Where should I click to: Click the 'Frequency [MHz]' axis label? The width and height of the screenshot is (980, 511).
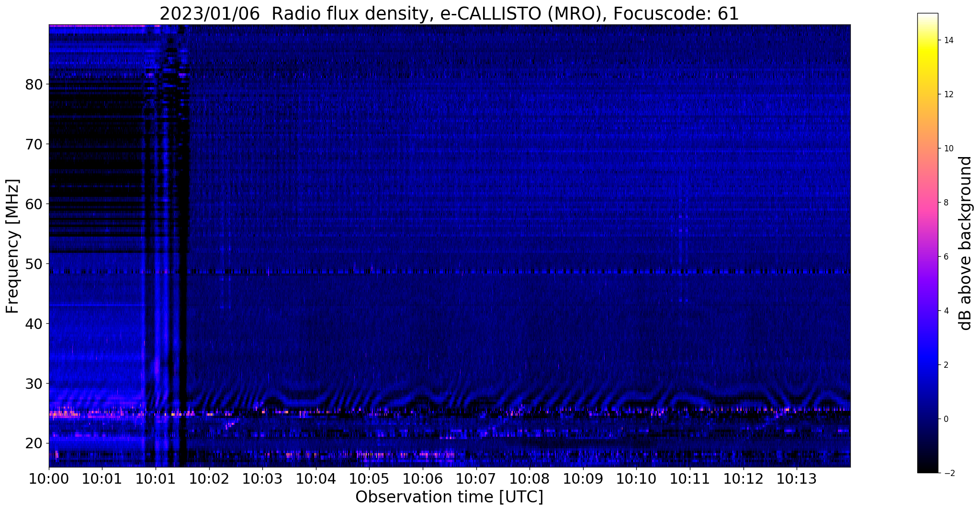click(12, 246)
